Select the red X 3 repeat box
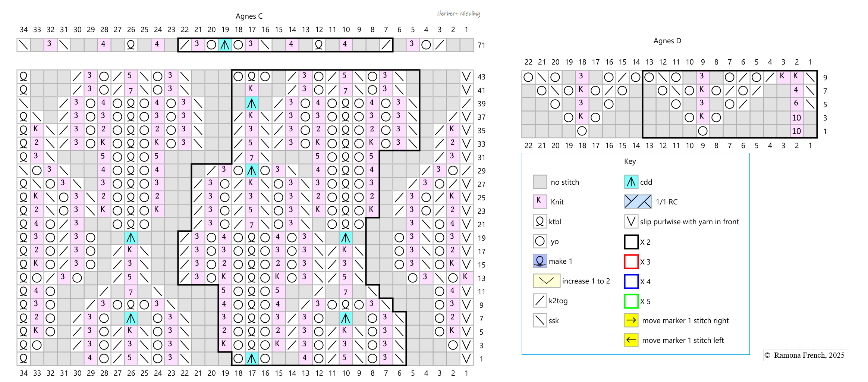Viewport: 868px width, 382px height. click(x=631, y=262)
